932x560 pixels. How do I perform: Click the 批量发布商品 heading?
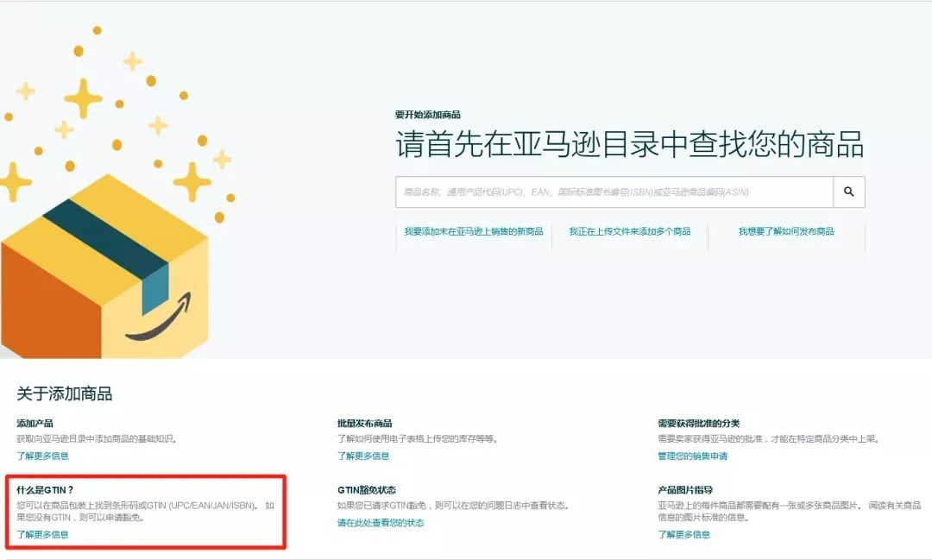click(x=364, y=424)
